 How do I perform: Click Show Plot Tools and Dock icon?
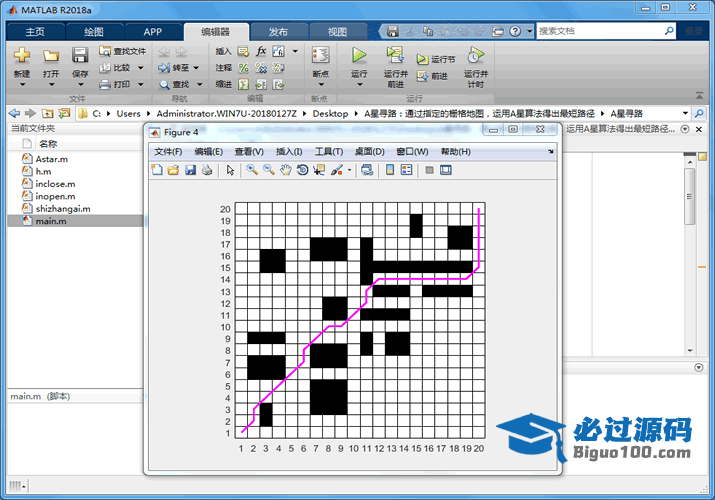(x=446, y=170)
